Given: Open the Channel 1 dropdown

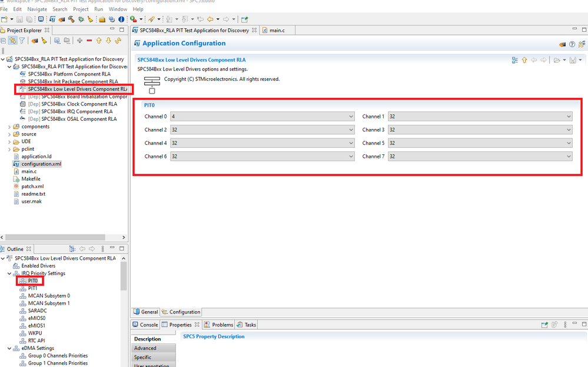Looking at the screenshot, I should 480,117.
